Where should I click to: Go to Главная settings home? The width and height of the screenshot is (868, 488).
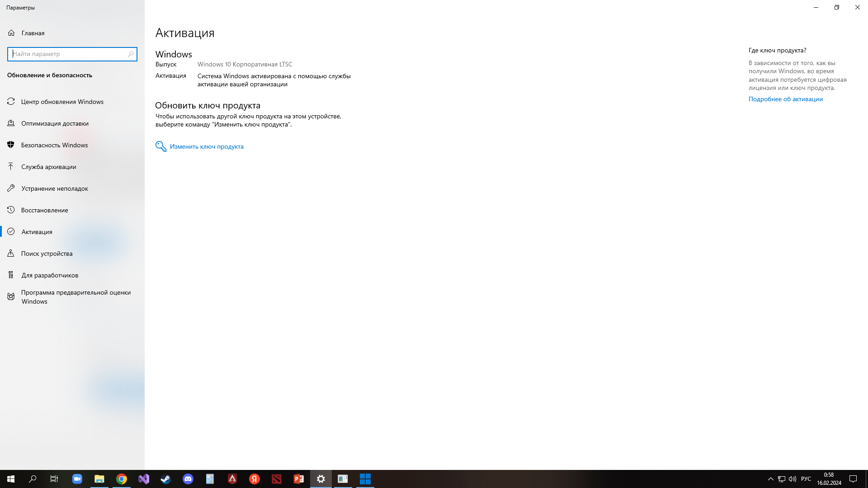point(72,33)
